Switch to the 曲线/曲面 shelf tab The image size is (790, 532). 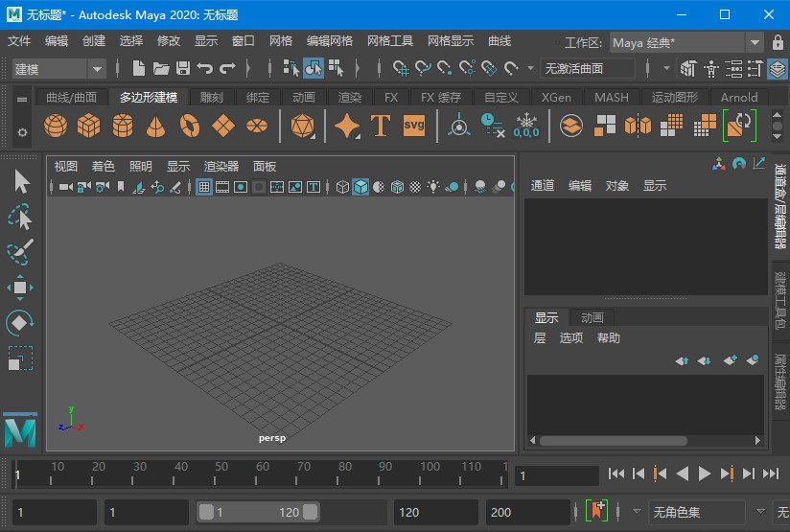71,97
